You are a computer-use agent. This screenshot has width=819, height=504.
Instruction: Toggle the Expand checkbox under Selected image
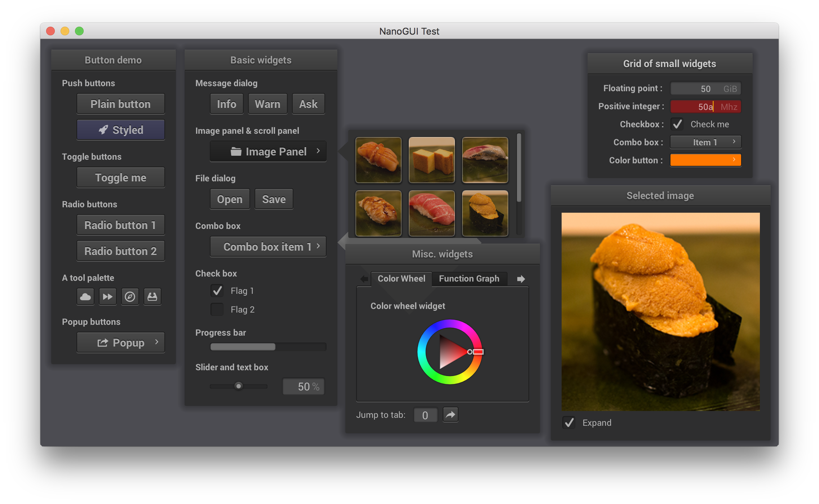tap(569, 423)
